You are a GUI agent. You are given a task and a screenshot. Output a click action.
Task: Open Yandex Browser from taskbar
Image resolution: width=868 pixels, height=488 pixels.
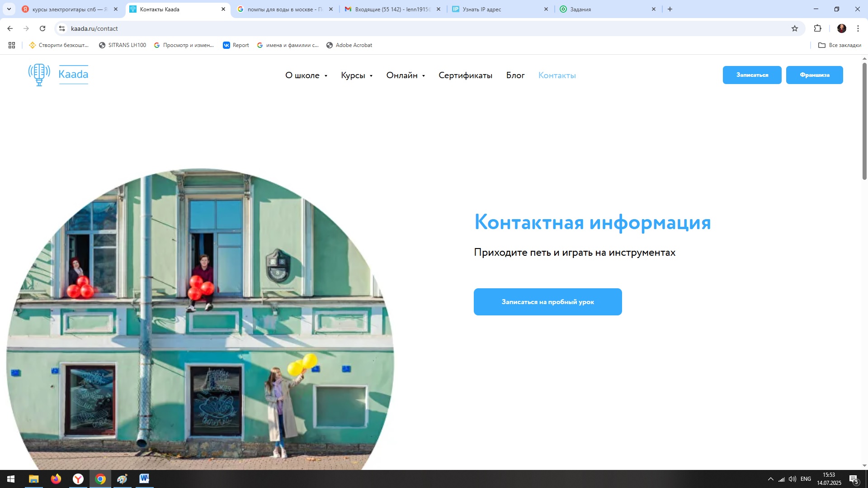click(78, 479)
